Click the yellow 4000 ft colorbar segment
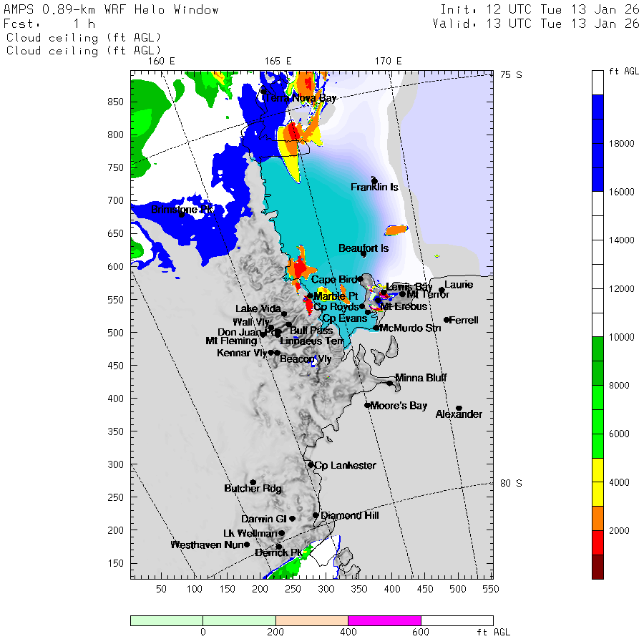This screenshot has width=644, height=644. pyautogui.click(x=597, y=482)
